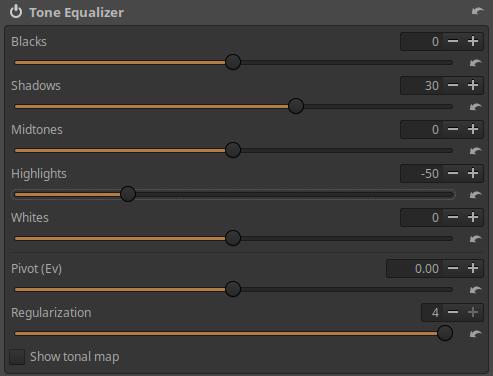This screenshot has width=493, height=376.
Task: Reset the Midtones slider value
Action: coord(475,151)
